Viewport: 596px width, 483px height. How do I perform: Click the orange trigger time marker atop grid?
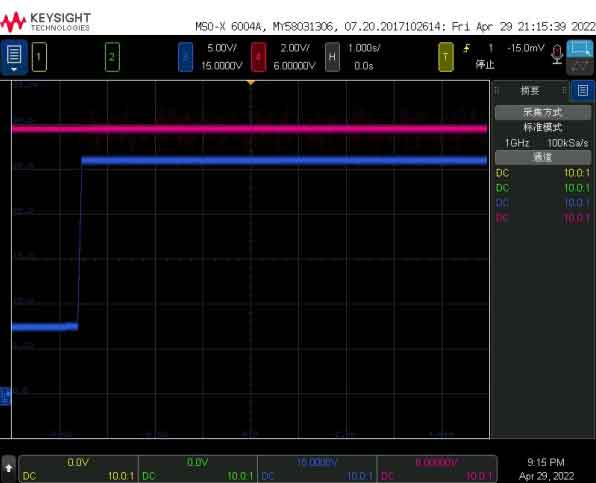[250, 82]
